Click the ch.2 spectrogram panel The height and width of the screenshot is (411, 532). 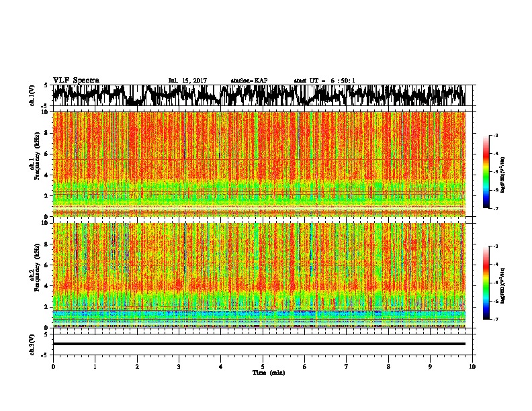coord(259,275)
